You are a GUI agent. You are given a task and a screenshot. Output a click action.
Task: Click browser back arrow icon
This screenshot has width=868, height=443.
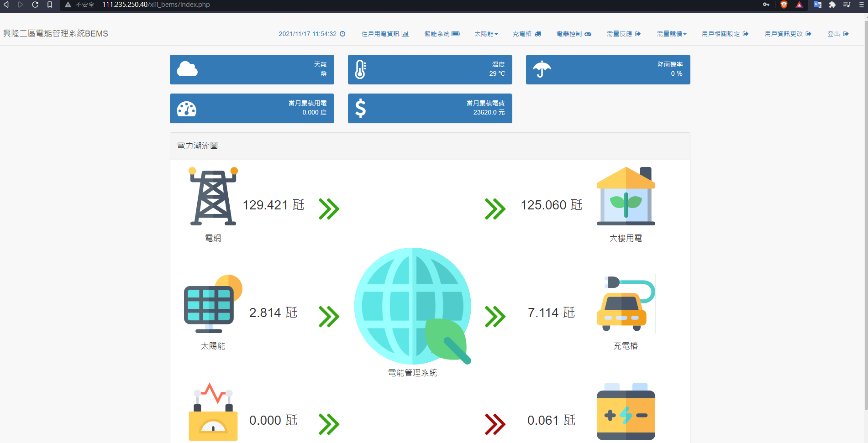(x=6, y=5)
